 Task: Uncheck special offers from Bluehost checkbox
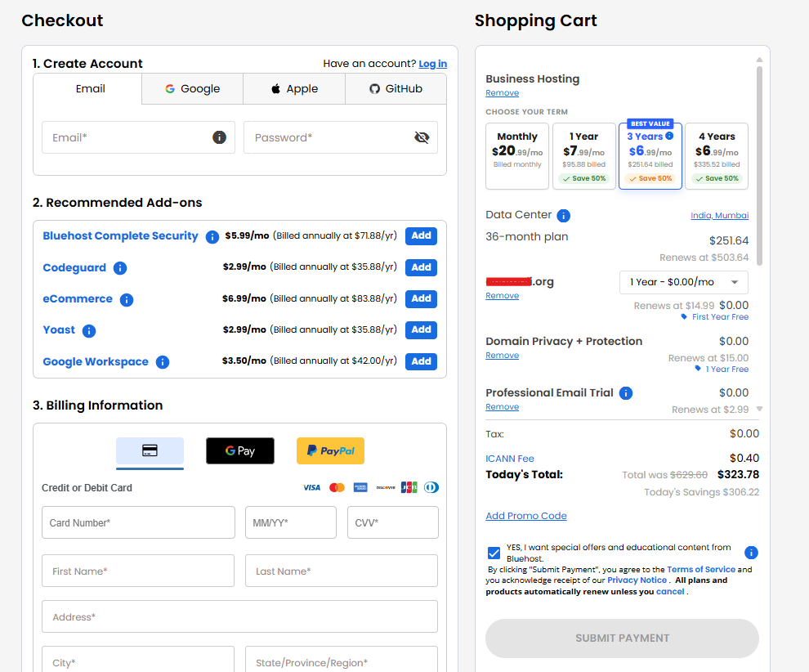coord(494,553)
